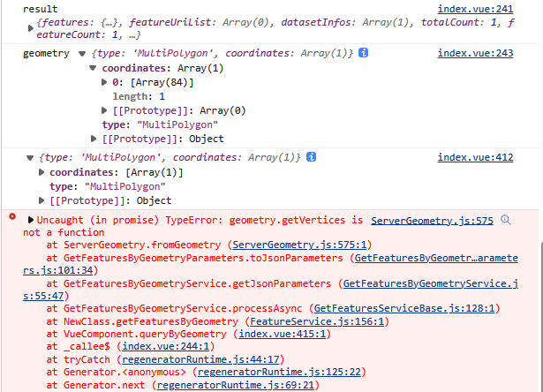The height and width of the screenshot is (392, 543).
Task: Open the index.vue:243 source link
Action: pyautogui.click(x=475, y=53)
